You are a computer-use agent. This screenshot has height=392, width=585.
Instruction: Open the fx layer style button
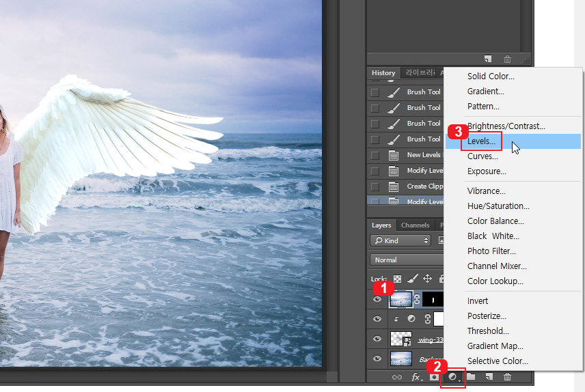[x=417, y=377]
